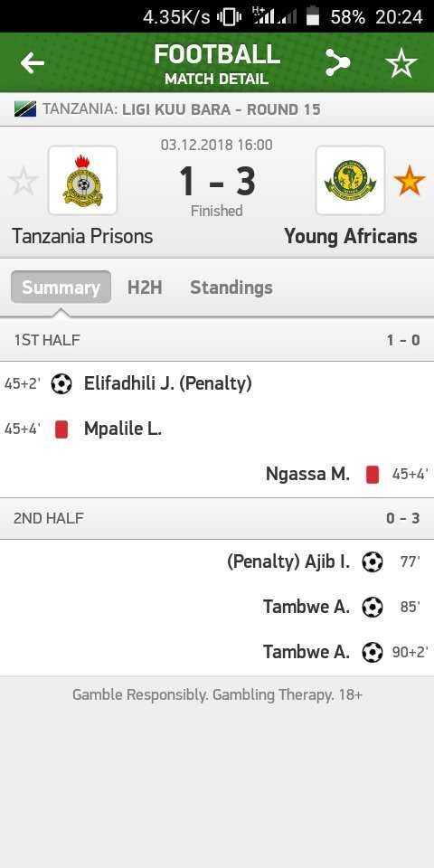Toggle the match favorite star in header

point(401,62)
